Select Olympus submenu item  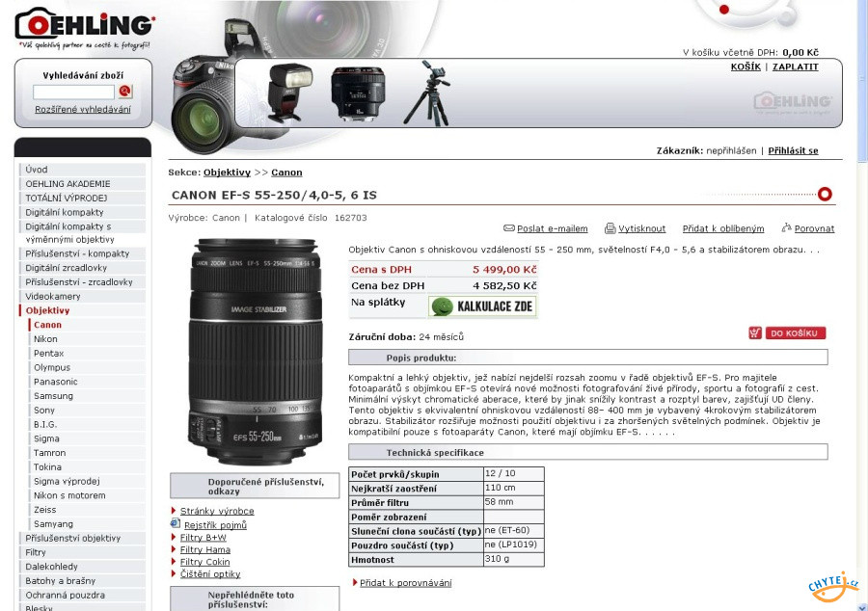[x=88, y=368]
